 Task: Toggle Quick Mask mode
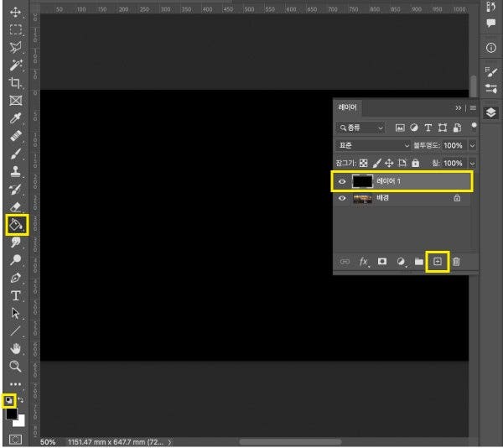15,439
